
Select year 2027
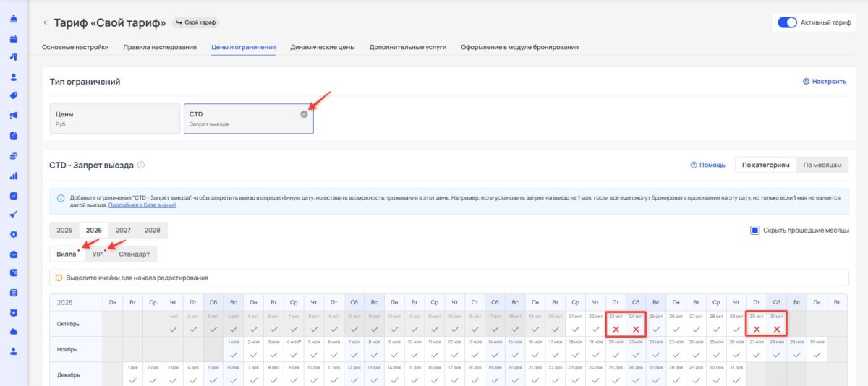[123, 230]
